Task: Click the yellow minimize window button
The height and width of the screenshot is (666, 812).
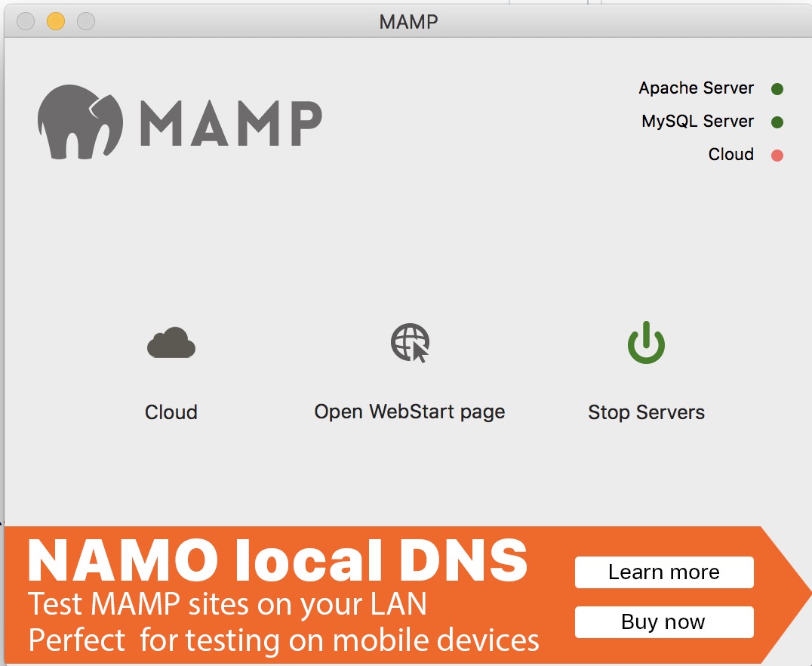Action: [x=56, y=21]
